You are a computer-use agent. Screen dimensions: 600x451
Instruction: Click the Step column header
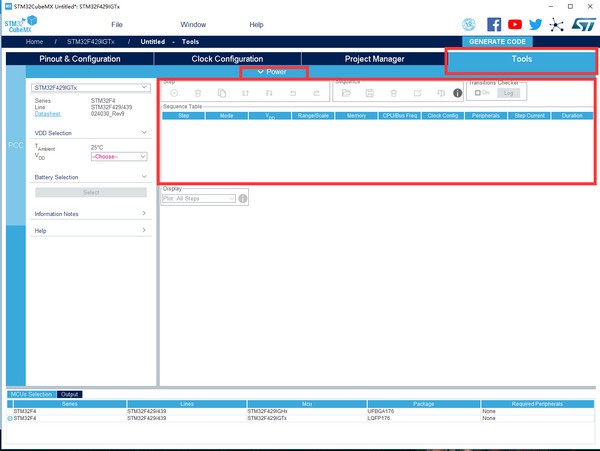coord(183,116)
